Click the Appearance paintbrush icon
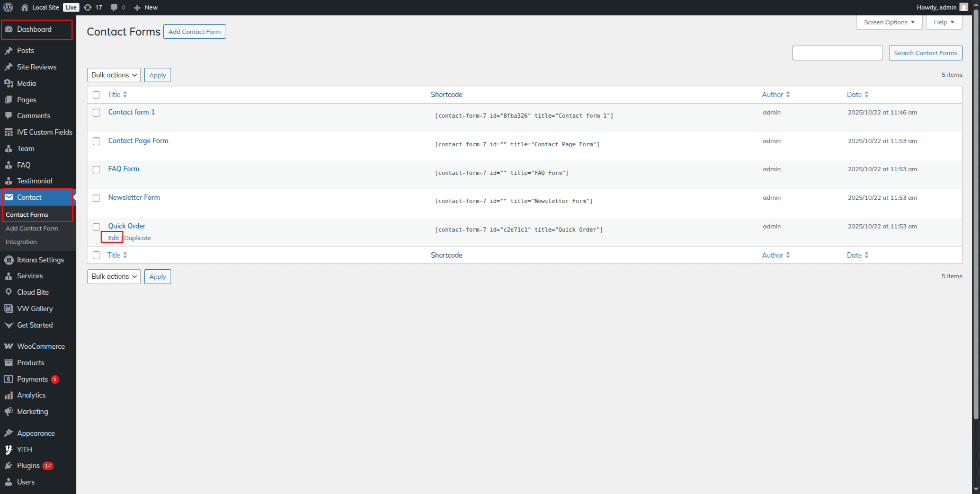980x494 pixels. (8, 433)
